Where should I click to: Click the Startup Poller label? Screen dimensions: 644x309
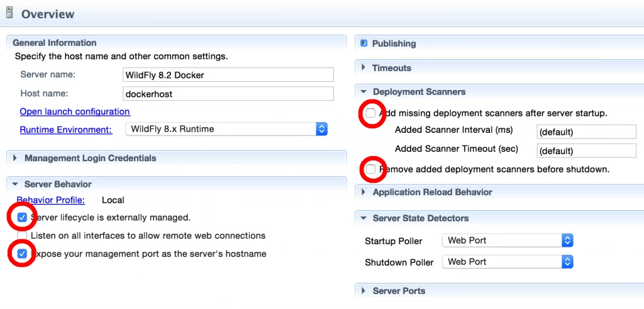coord(394,241)
